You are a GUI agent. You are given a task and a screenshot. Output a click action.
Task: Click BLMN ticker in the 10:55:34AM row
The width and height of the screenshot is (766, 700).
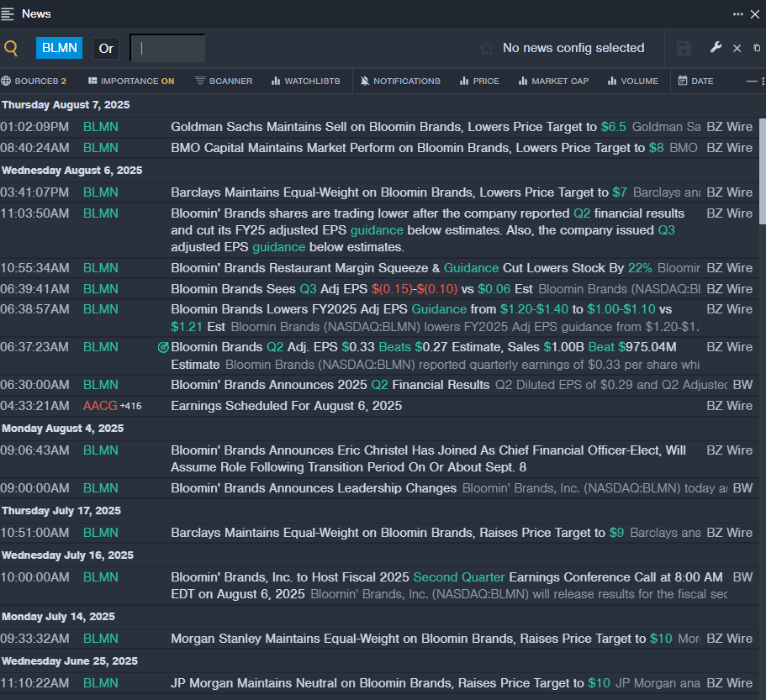[101, 268]
